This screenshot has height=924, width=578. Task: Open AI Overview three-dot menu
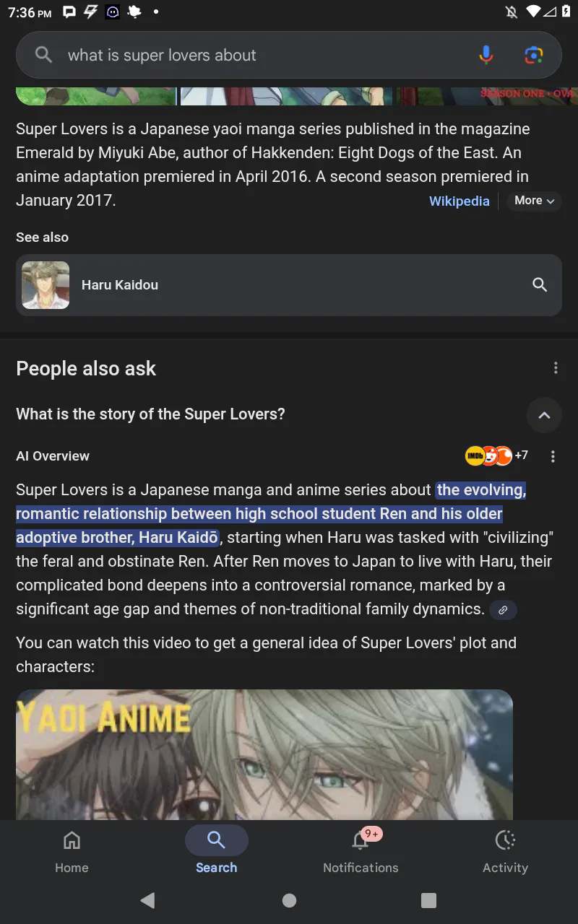[x=553, y=456]
